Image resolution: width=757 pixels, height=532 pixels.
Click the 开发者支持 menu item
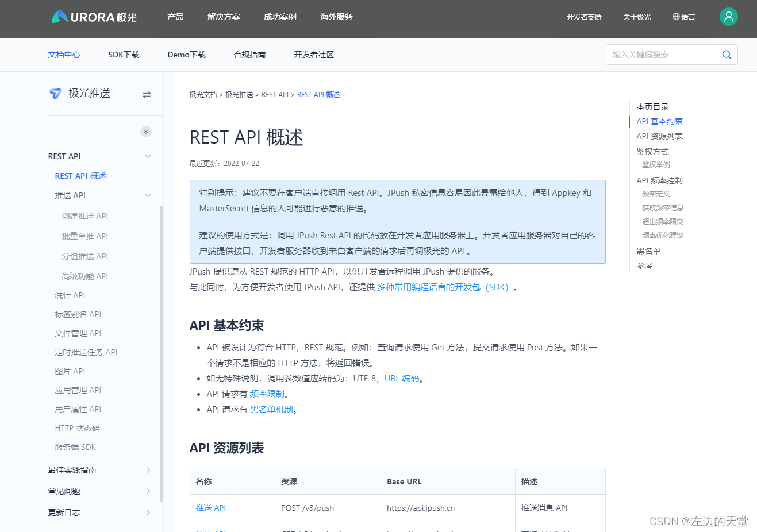pyautogui.click(x=584, y=17)
